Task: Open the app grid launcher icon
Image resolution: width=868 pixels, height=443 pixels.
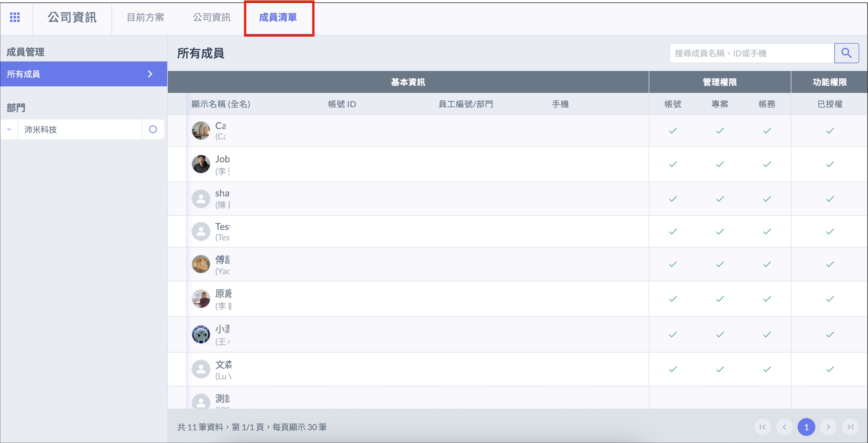Action: pos(15,17)
